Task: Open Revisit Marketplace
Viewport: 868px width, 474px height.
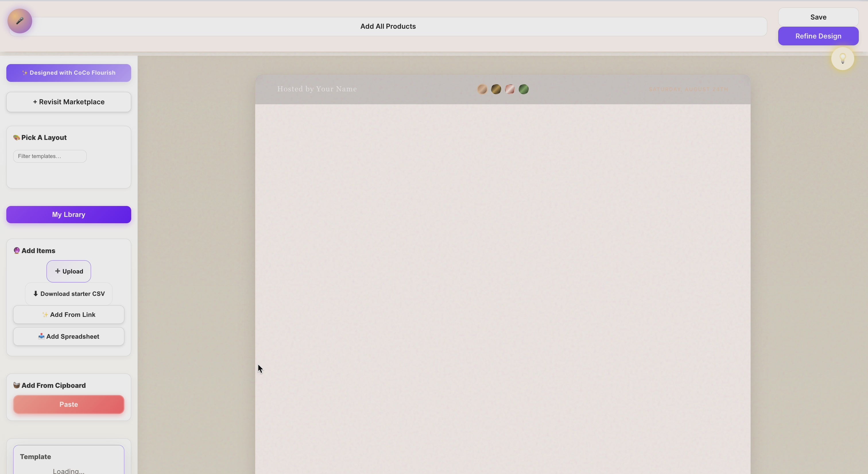Action: point(68,102)
